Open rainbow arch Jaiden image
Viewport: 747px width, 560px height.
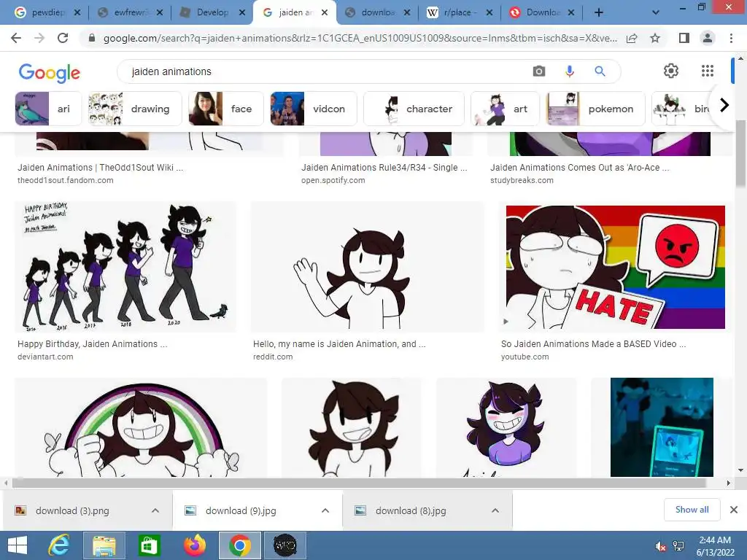(141, 427)
